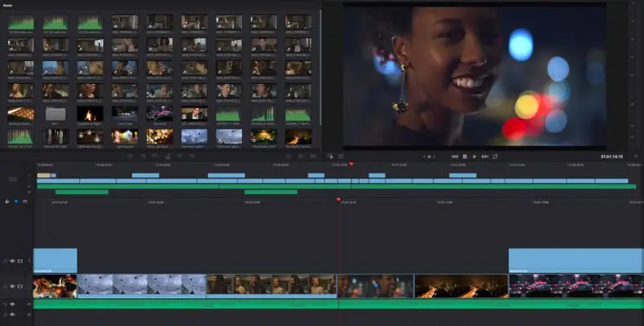Click the Close Up edit icon
The width and height of the screenshot is (644, 326).
[168, 156]
